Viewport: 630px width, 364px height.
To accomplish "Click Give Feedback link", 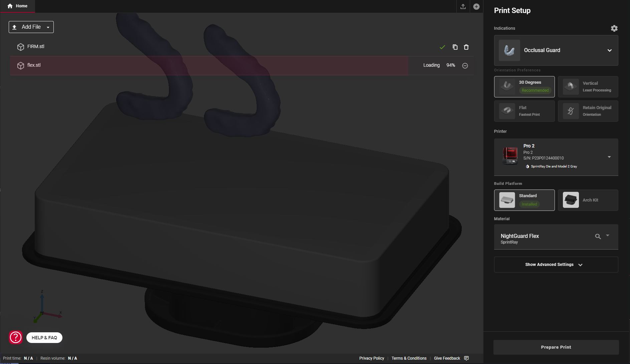I will pos(447,358).
